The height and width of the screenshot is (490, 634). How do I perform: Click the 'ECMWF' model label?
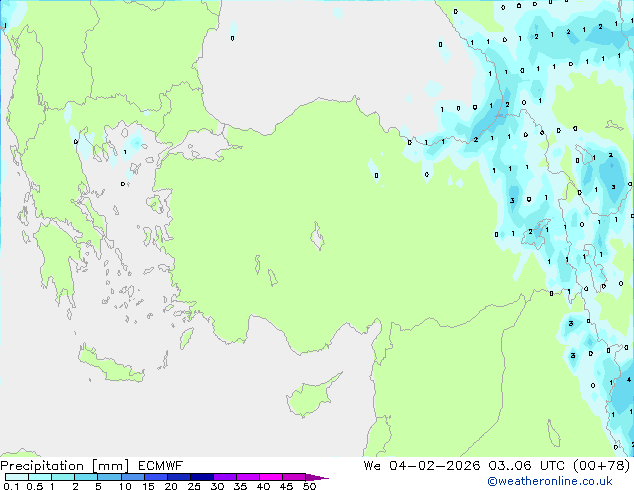pyautogui.click(x=161, y=466)
